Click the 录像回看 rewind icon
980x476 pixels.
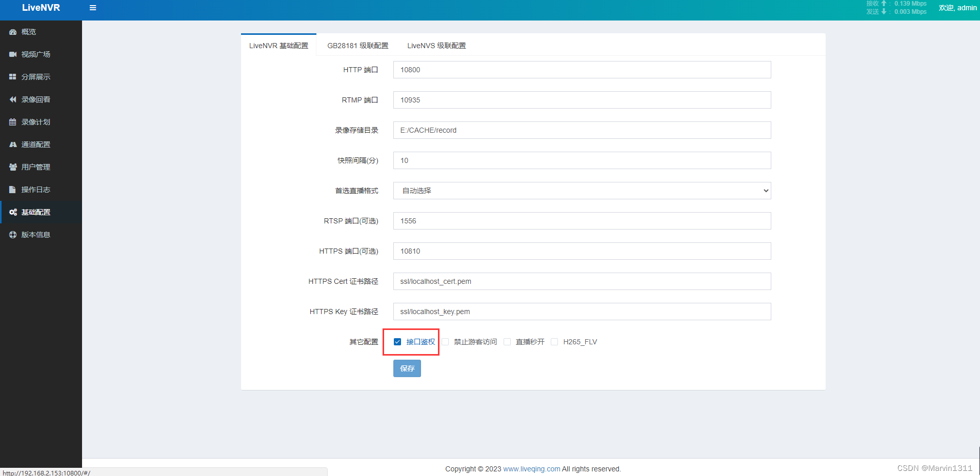[13, 99]
